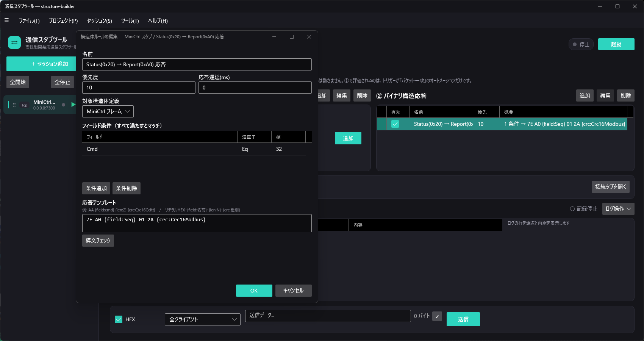Open the 全クライアント dropdown

(x=203, y=319)
